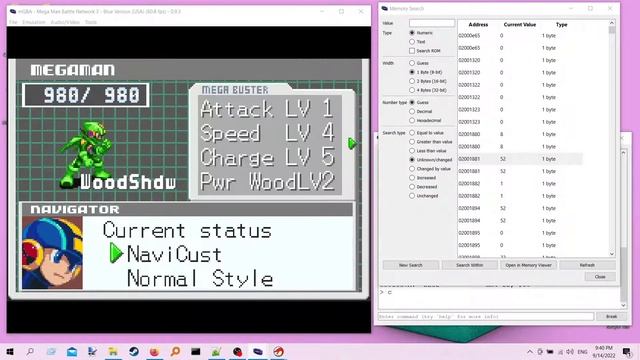Open the Tools menu in mGBA
The height and width of the screenshot is (360, 640).
pyautogui.click(x=91, y=22)
